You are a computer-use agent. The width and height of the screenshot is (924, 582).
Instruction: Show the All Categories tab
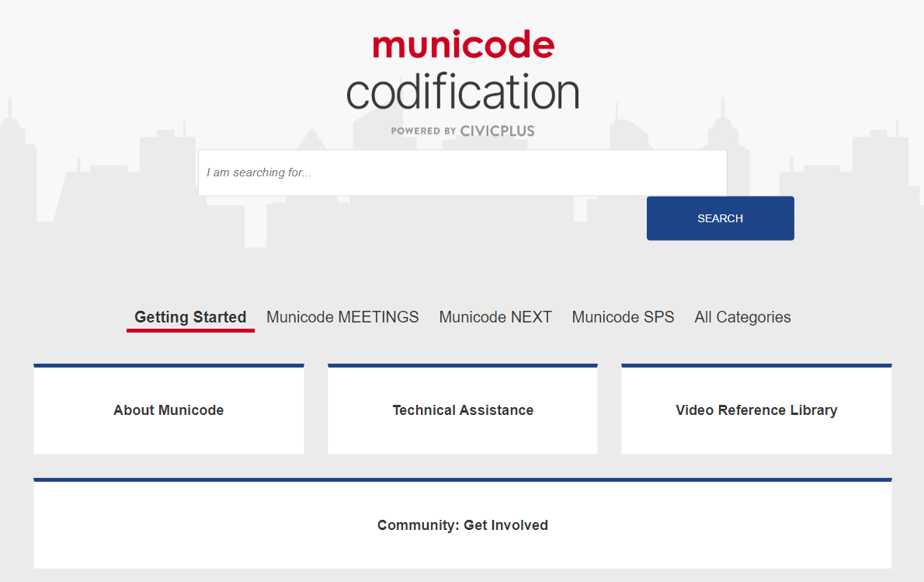coord(742,317)
